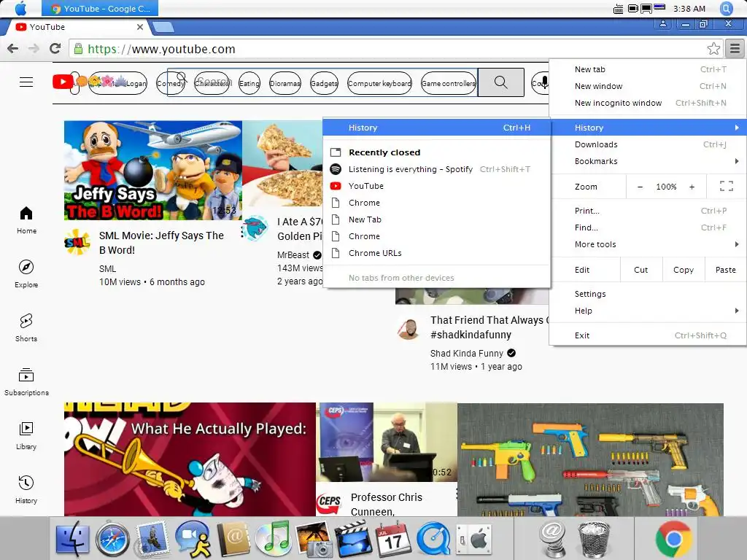Select the Computer keyboard filter chip

pyautogui.click(x=379, y=83)
